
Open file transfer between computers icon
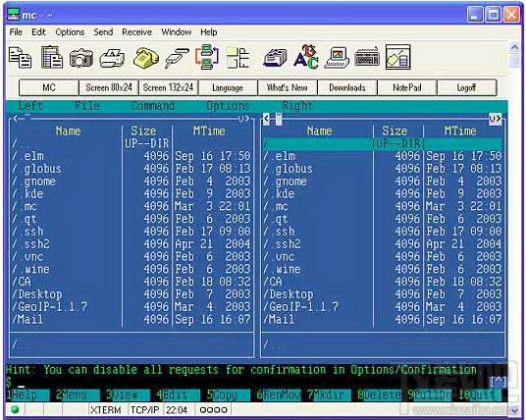(207, 57)
